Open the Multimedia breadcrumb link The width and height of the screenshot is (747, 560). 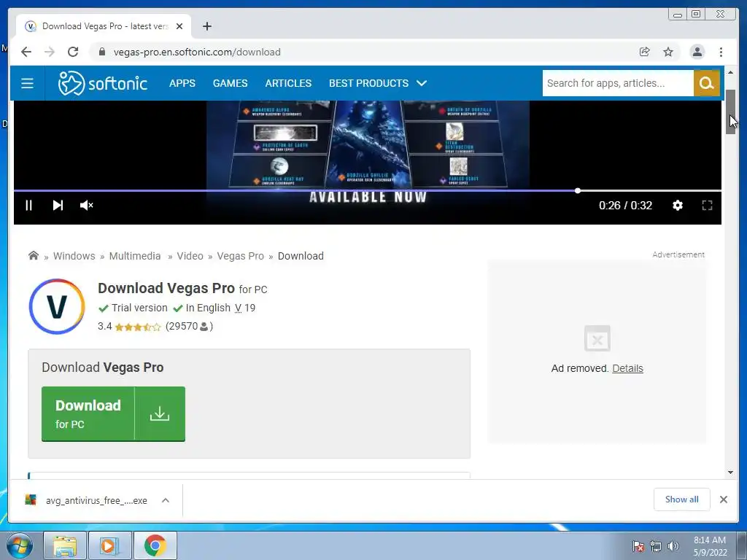pyautogui.click(x=135, y=256)
